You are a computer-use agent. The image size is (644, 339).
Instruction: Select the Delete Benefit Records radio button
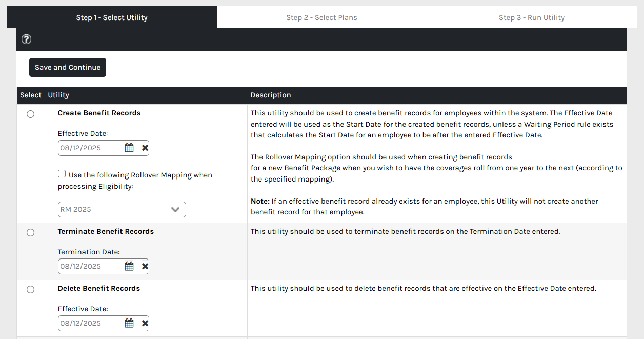click(x=30, y=289)
